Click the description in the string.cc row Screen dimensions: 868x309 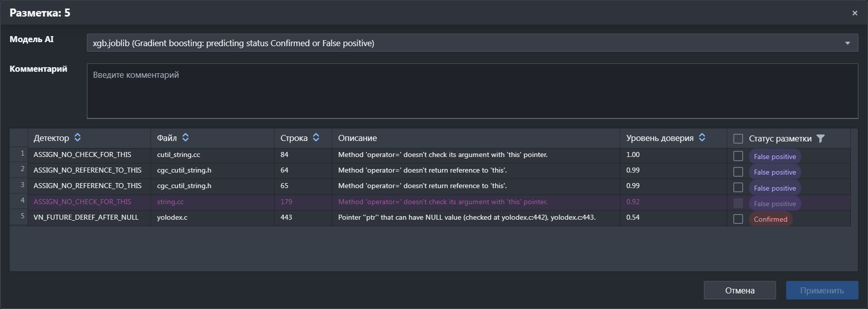tap(443, 202)
